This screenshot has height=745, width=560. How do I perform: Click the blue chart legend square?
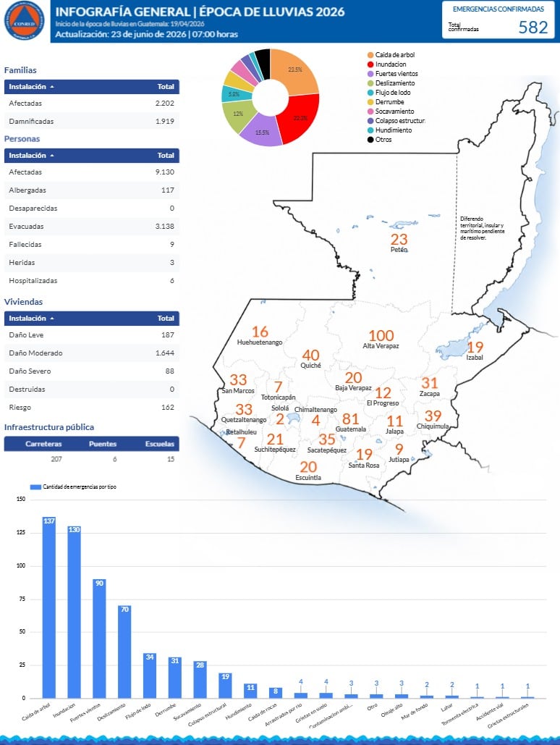click(35, 487)
